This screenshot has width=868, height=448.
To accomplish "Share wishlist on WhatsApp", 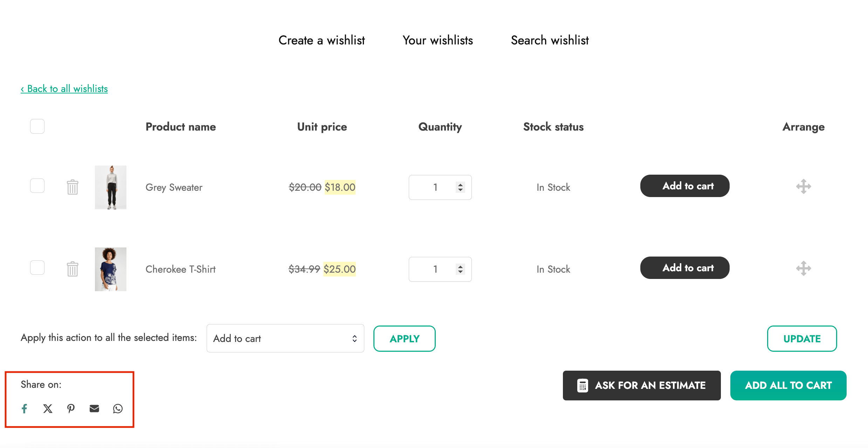I will coord(118,408).
